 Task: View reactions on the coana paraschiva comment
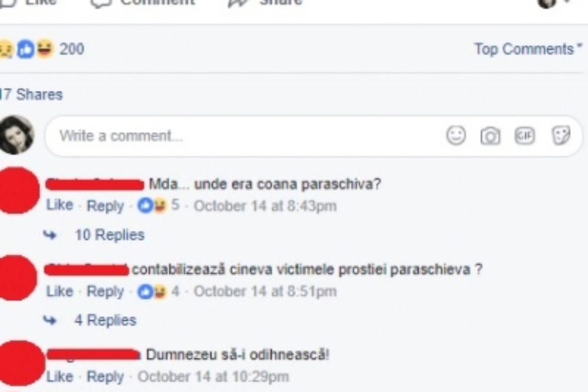(x=158, y=205)
